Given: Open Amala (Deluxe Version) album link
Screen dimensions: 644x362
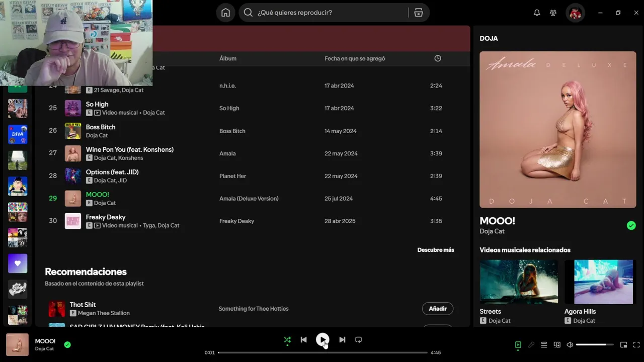Looking at the screenshot, I should (x=249, y=199).
